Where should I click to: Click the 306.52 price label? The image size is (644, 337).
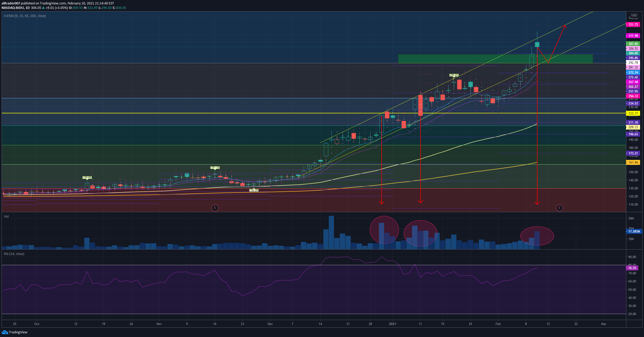coord(633,49)
